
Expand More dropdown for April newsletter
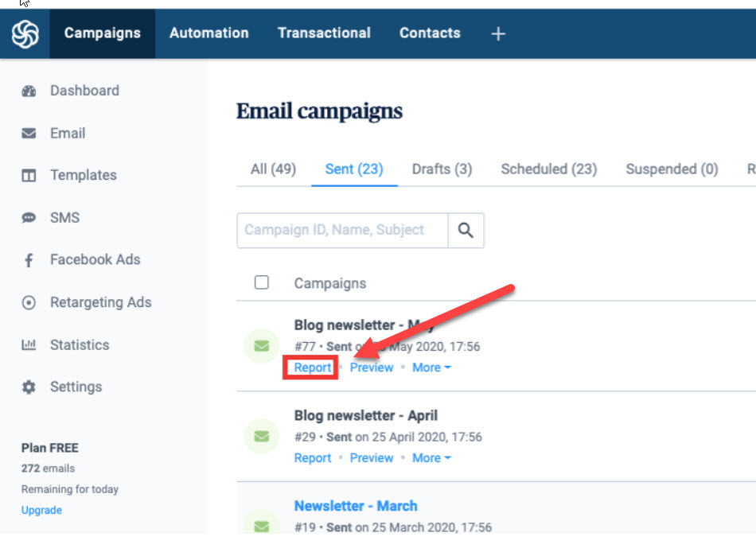(x=431, y=458)
